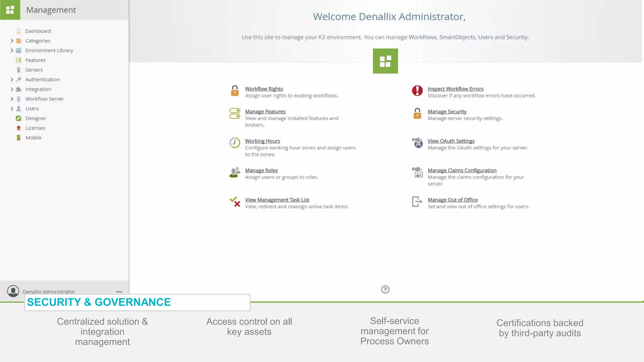Open Licenses in the navigation tree
Image resolution: width=644 pixels, height=362 pixels.
[x=35, y=128]
